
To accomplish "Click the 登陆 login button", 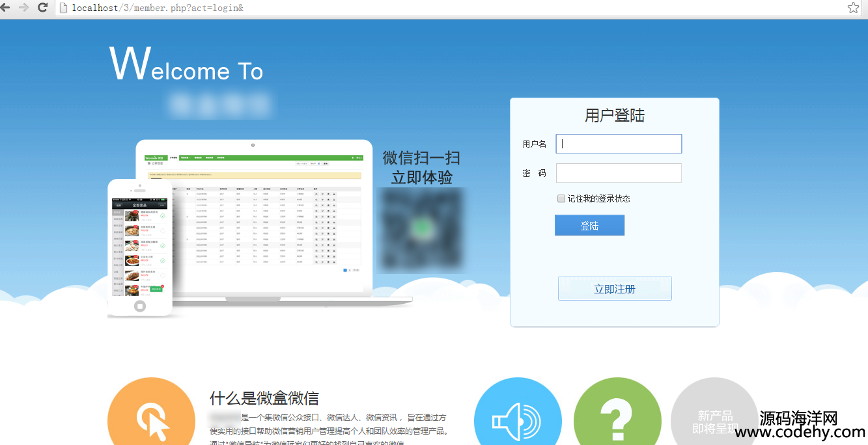I will tap(589, 225).
